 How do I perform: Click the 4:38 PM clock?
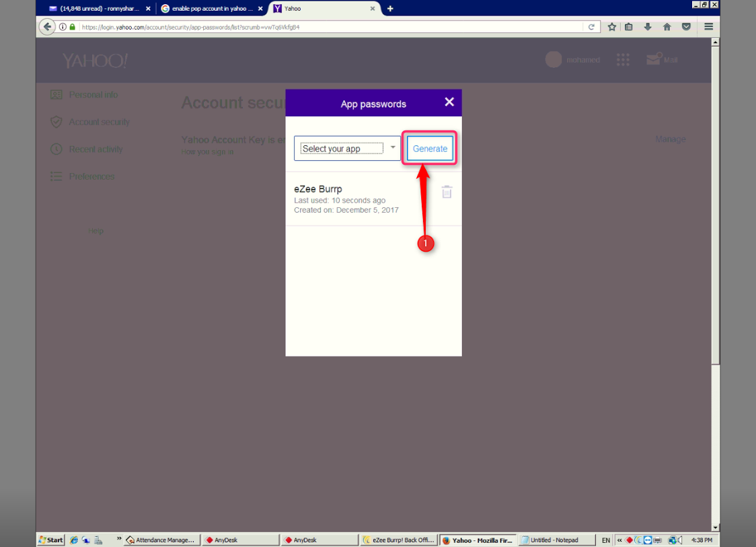coord(702,540)
